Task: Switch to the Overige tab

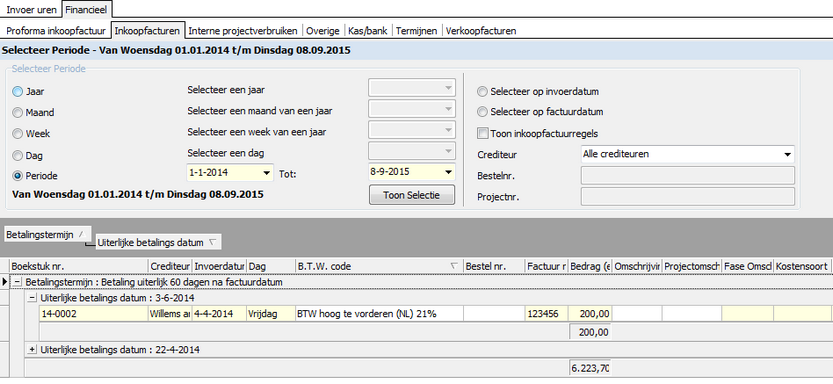Action: click(x=322, y=31)
